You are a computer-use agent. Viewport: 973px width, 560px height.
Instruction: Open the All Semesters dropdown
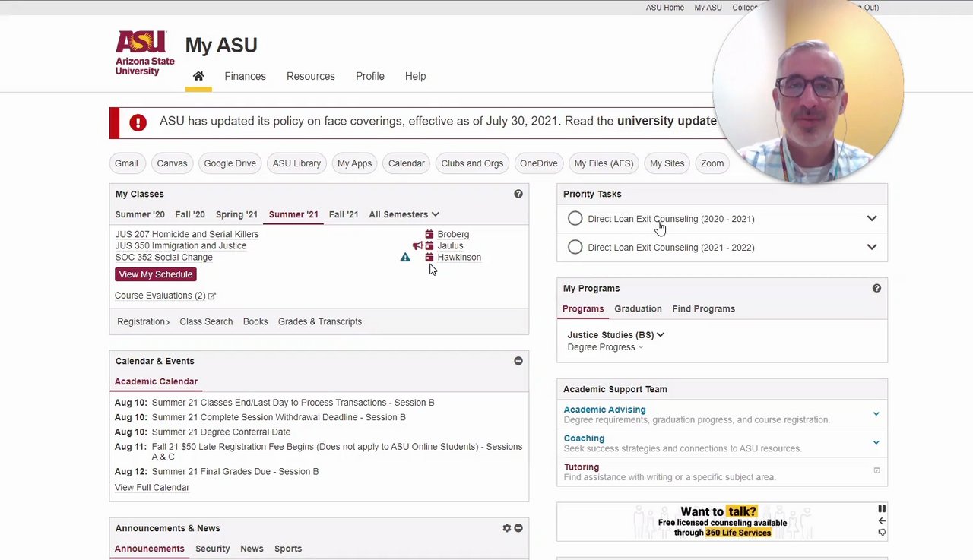[x=404, y=214]
